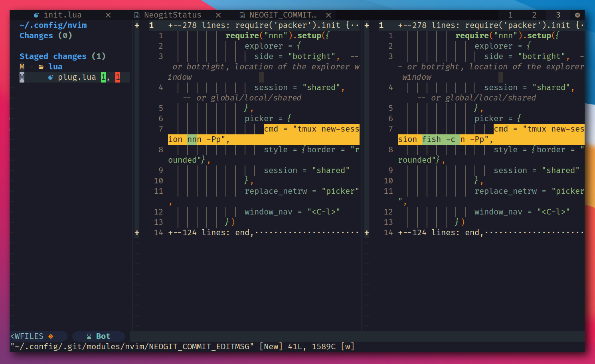Click the green additions count badge
Image resolution: width=595 pixels, height=364 pixels.
(103, 77)
